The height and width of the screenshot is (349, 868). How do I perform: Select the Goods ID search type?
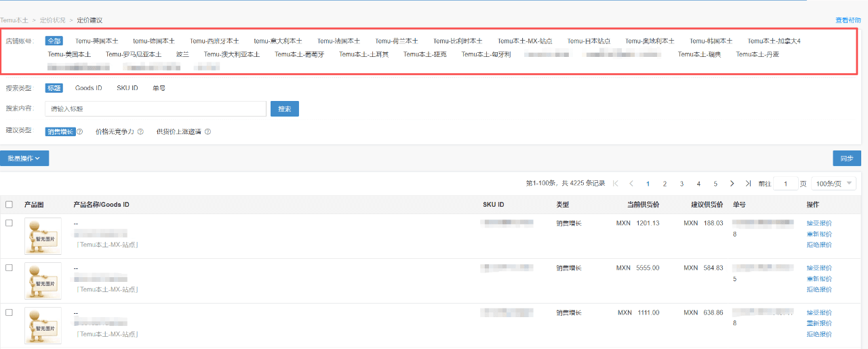88,88
